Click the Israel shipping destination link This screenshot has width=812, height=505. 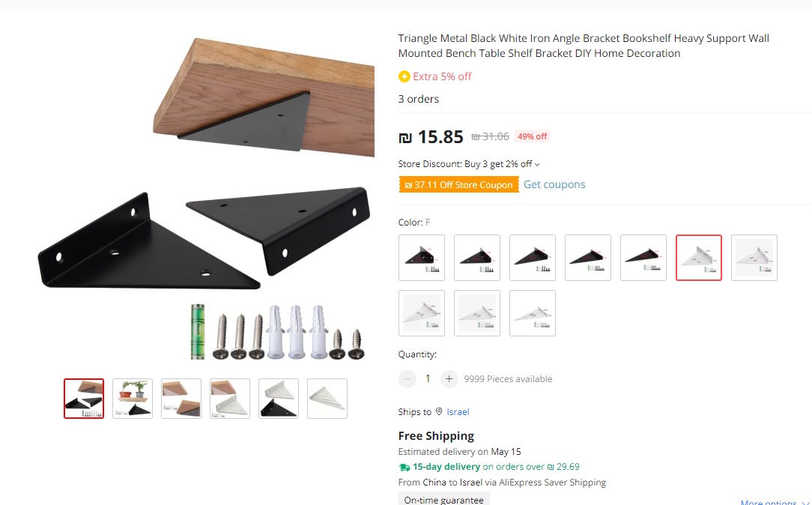[458, 412]
